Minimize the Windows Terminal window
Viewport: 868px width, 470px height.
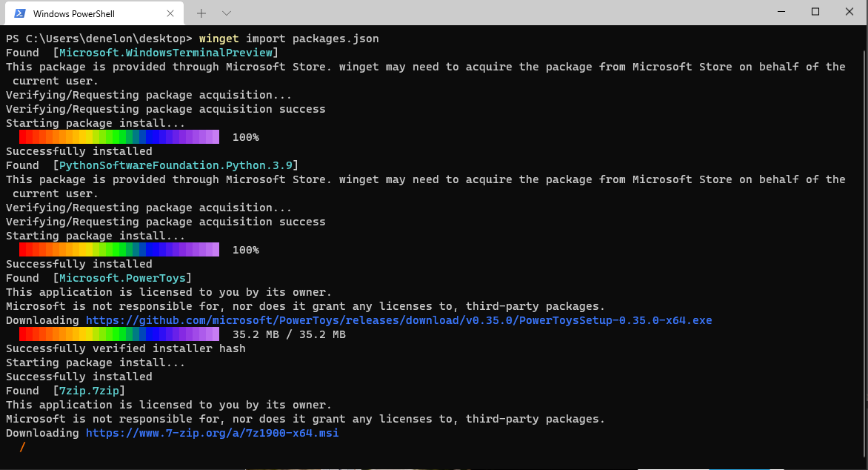782,13
